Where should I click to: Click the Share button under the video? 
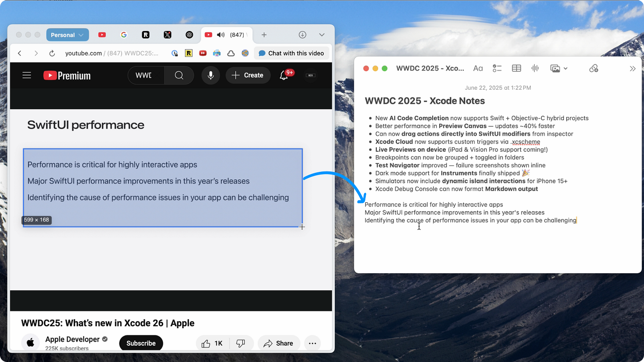[x=279, y=343]
